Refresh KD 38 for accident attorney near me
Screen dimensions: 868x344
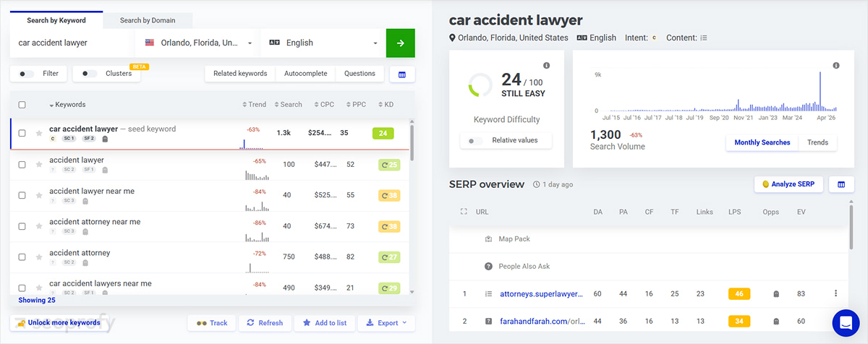(x=389, y=227)
